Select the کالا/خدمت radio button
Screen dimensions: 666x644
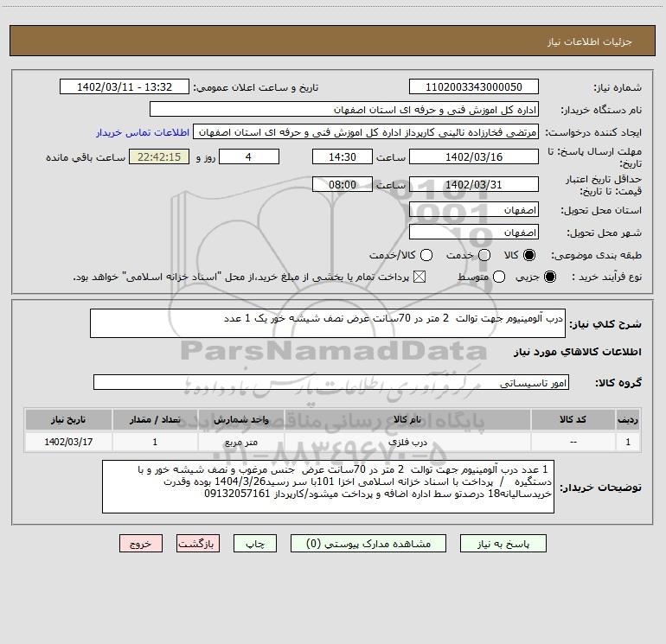coord(426,255)
